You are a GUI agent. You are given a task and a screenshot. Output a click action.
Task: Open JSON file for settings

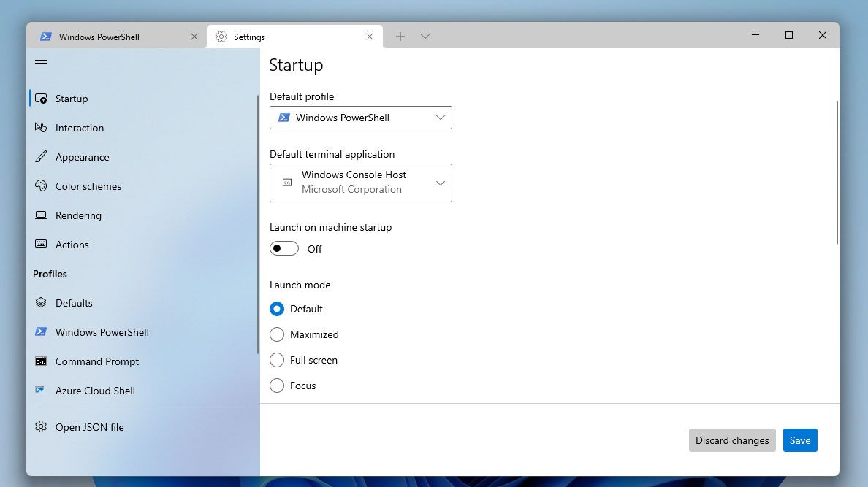tap(89, 427)
